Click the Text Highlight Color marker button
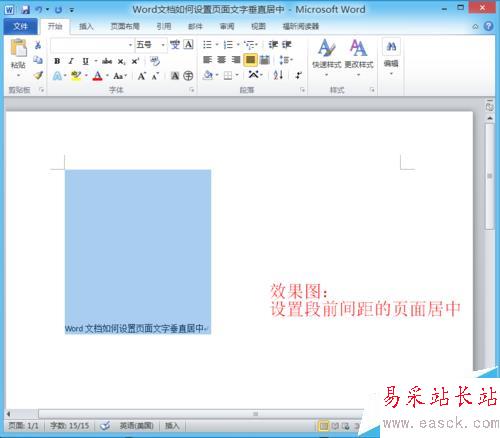This screenshot has width=500, height=438. [76, 76]
